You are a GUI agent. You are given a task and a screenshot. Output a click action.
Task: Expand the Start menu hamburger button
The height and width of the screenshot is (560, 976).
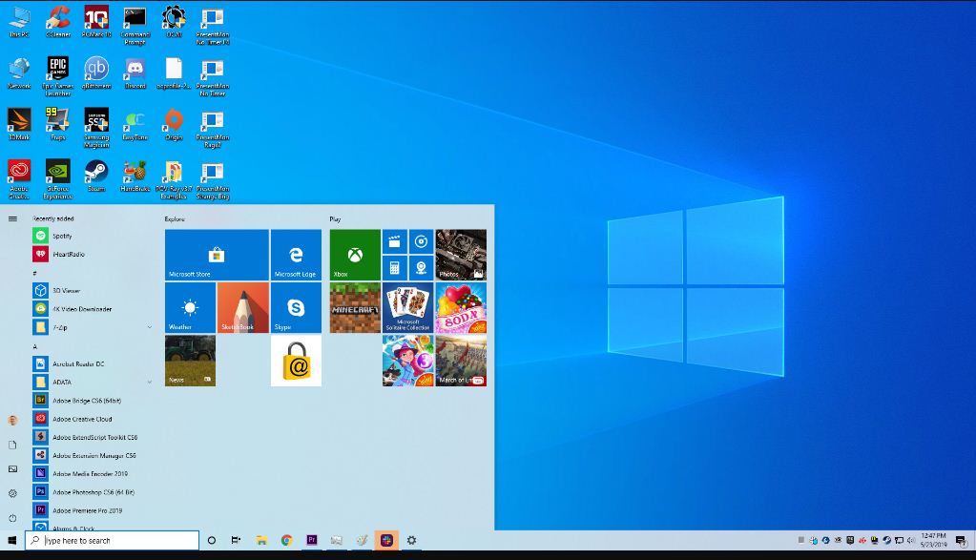point(12,219)
